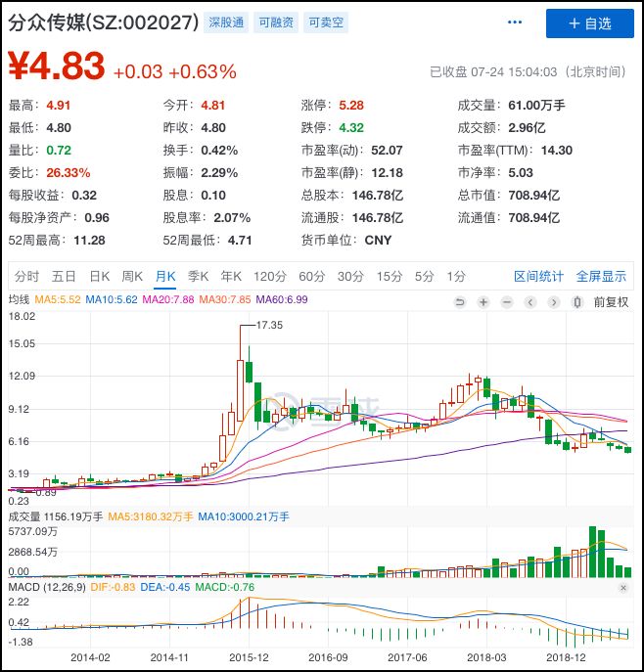
Task: Click the volume MA10:3000.21万手 label
Action: click(x=244, y=516)
